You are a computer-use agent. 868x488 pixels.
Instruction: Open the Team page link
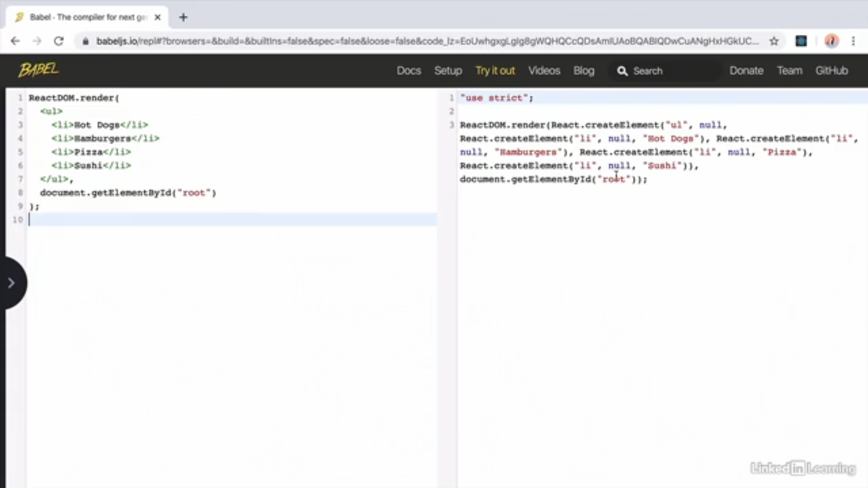coord(790,70)
